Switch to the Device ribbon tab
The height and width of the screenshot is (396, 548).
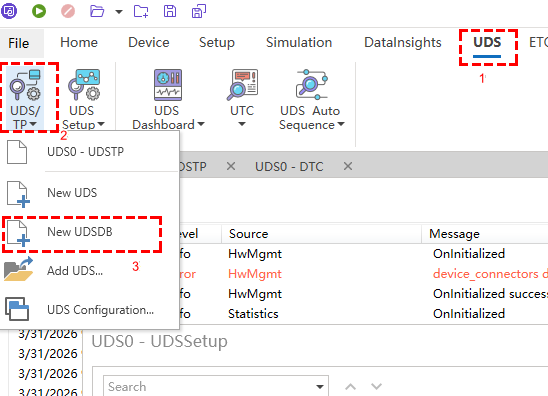click(x=149, y=43)
